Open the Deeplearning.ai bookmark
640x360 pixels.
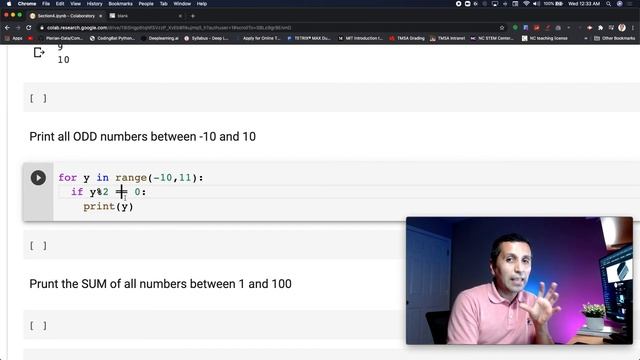[160, 38]
